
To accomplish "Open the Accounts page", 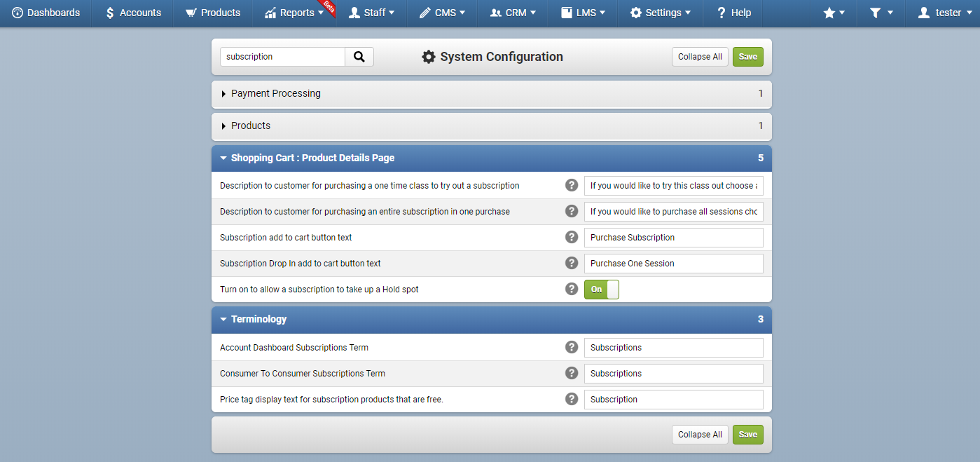I will (x=133, y=13).
